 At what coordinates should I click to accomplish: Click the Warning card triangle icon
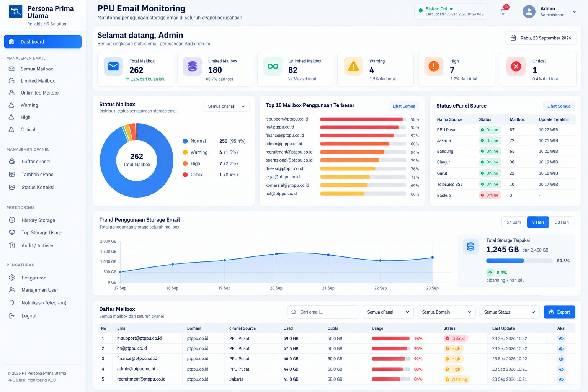(x=353, y=67)
